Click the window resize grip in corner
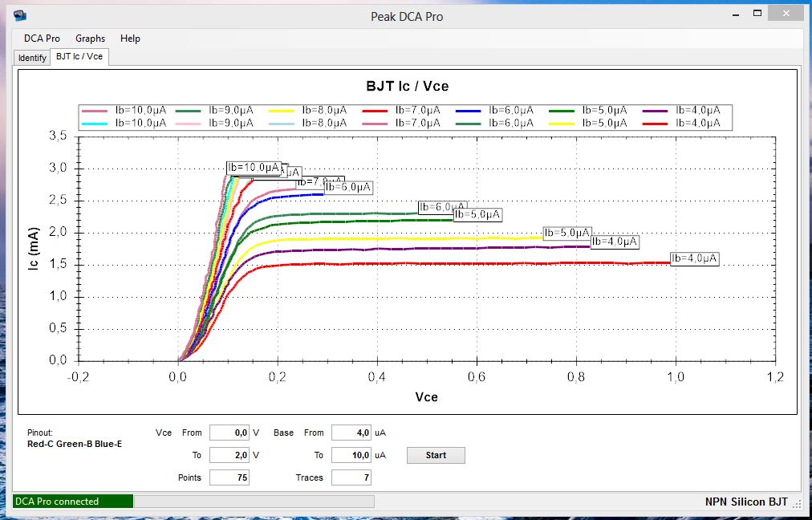This screenshot has height=520, width=812. 798,503
